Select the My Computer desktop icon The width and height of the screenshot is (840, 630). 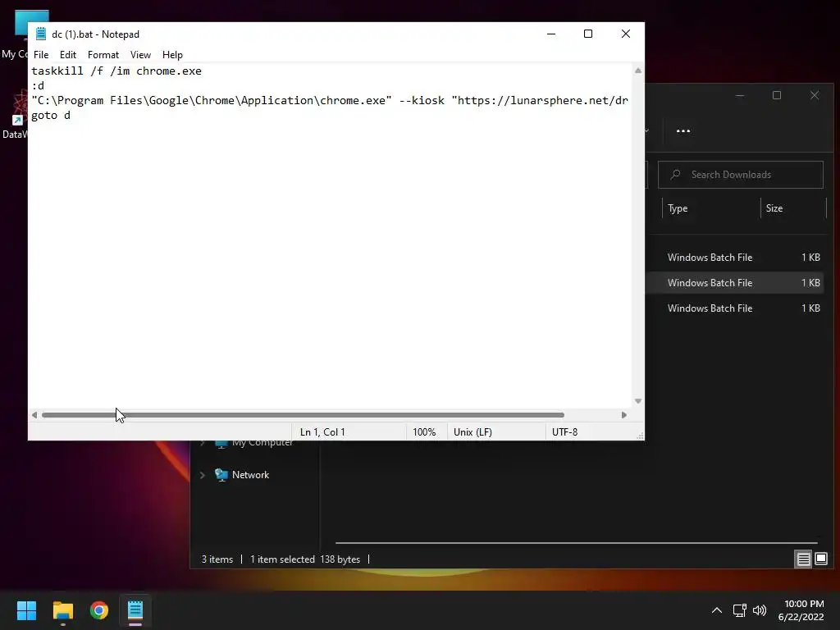tap(15, 34)
